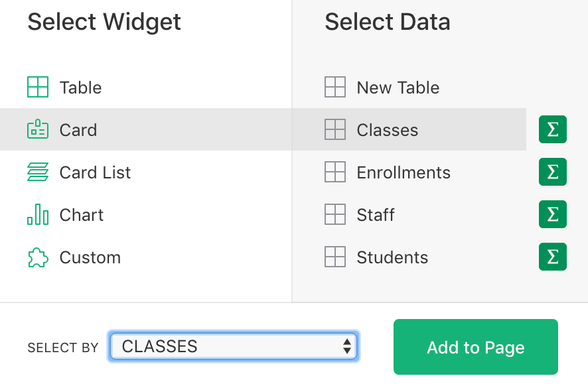This screenshot has width=588, height=388.
Task: Click the New Table grid icon
Action: tap(336, 87)
